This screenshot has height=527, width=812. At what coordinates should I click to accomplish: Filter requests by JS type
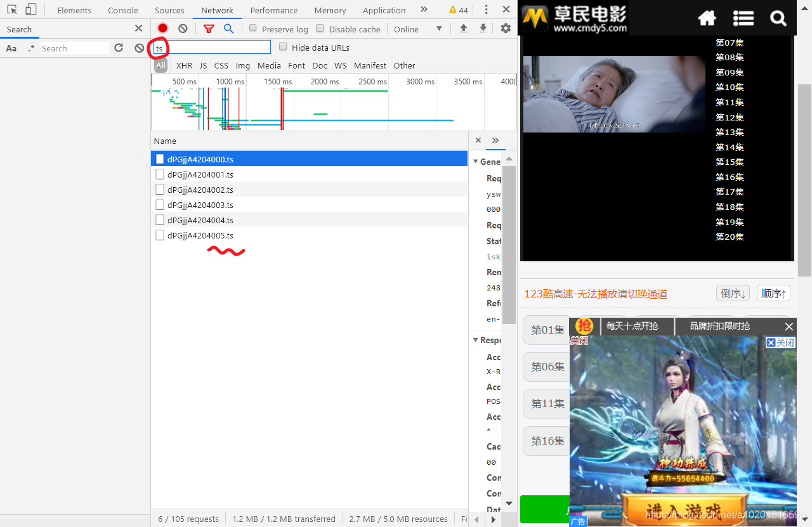tap(203, 65)
